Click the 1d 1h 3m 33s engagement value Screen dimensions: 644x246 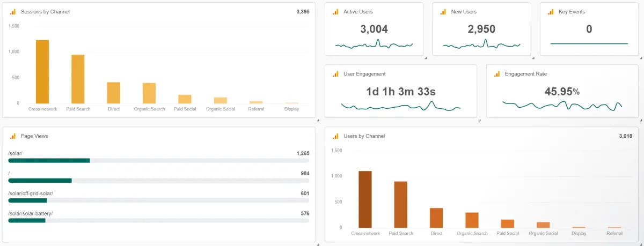401,92
